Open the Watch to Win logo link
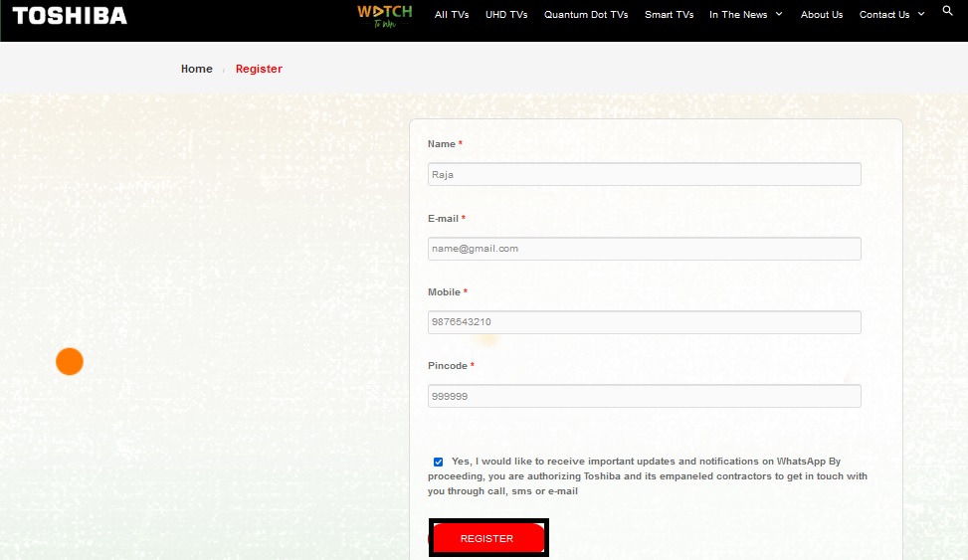The image size is (968, 560). 384,15
